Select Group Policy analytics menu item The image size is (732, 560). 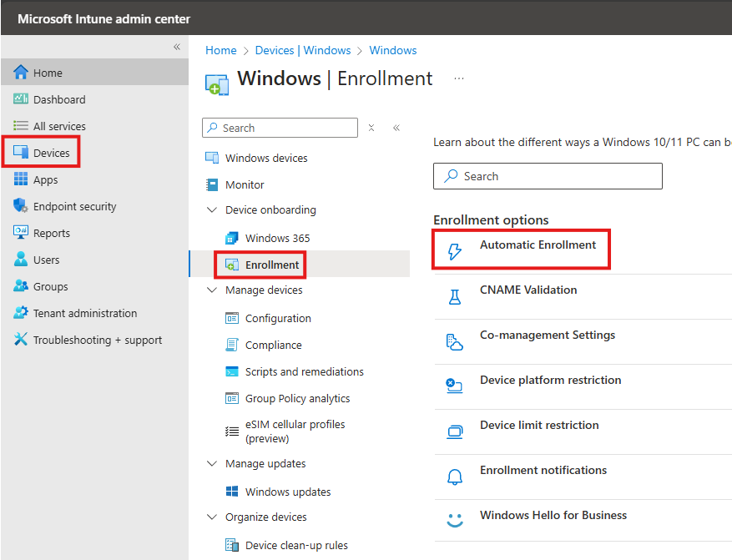[300, 398]
